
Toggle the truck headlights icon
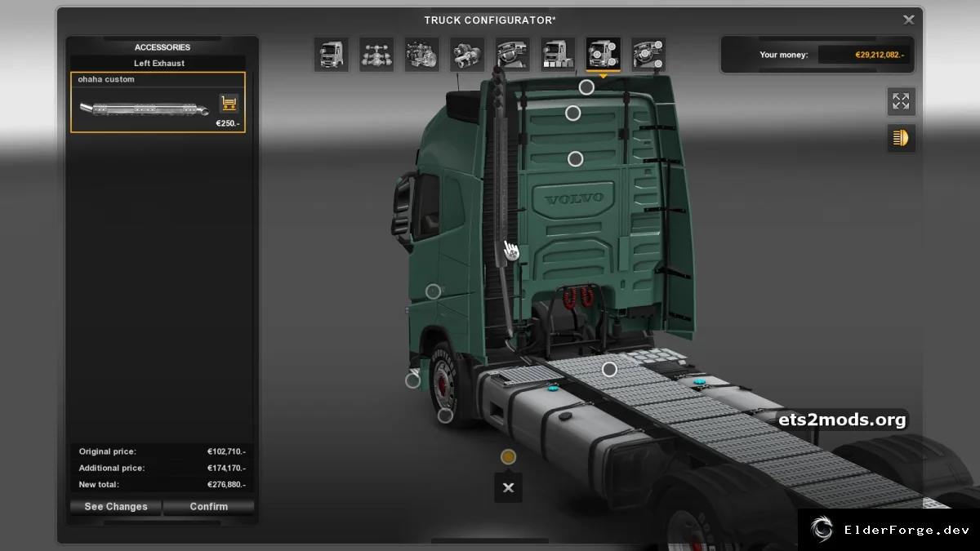click(x=901, y=138)
